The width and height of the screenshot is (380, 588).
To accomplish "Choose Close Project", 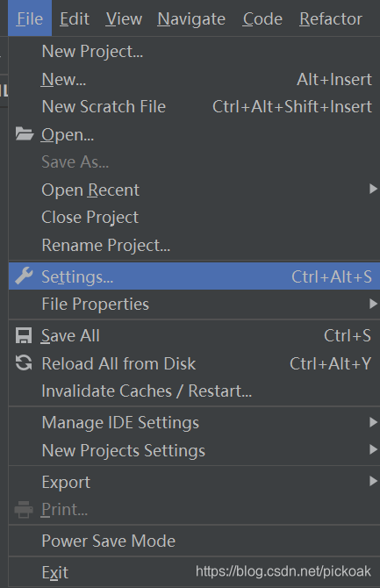I will pos(194,217).
